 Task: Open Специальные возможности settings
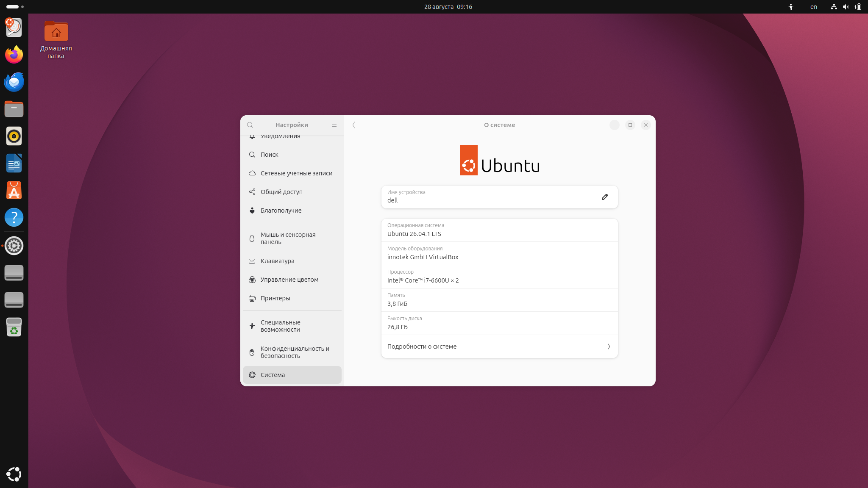click(x=292, y=326)
